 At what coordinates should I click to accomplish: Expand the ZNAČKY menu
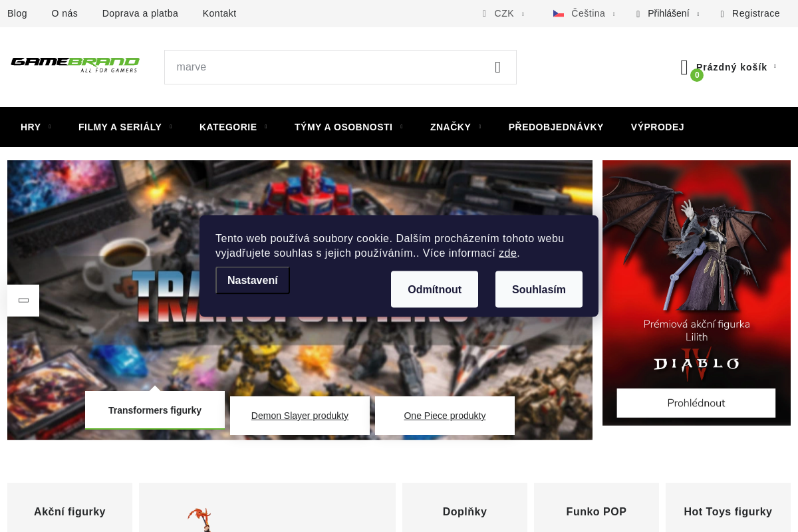(x=456, y=127)
